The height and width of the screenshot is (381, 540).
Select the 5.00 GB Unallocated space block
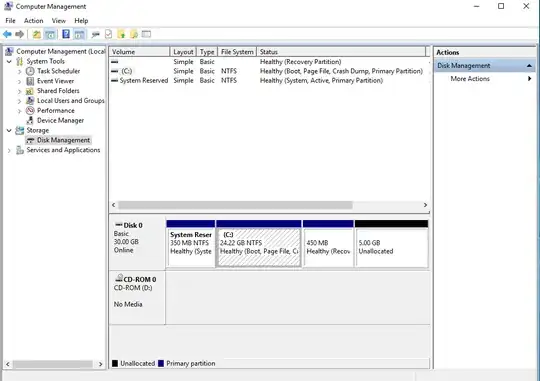[392, 244]
